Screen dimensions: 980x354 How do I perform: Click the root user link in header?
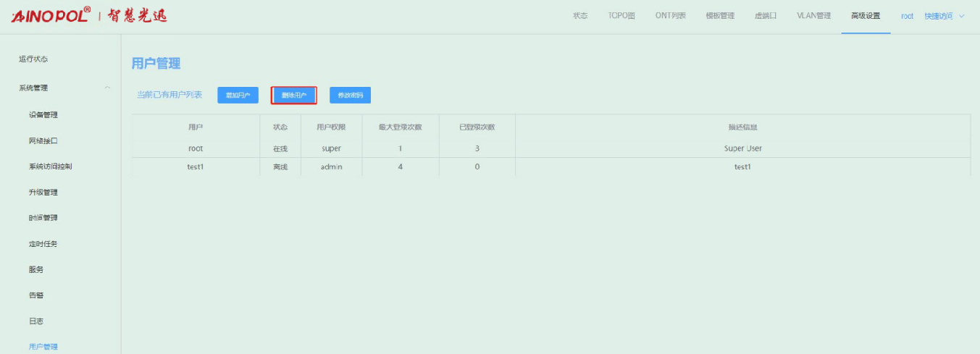coord(907,16)
